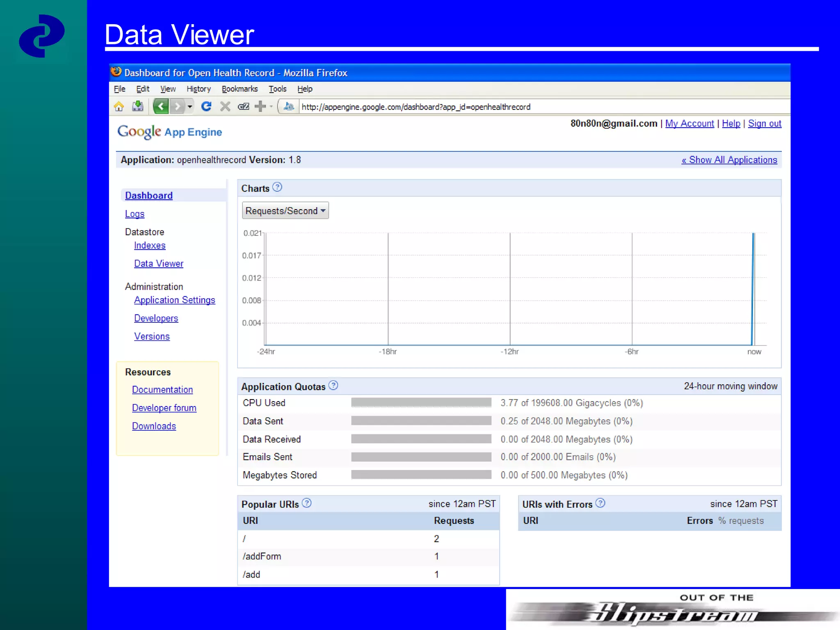Open the Requests/Second chart dropdown
Image resolution: width=840 pixels, height=630 pixels.
point(285,210)
